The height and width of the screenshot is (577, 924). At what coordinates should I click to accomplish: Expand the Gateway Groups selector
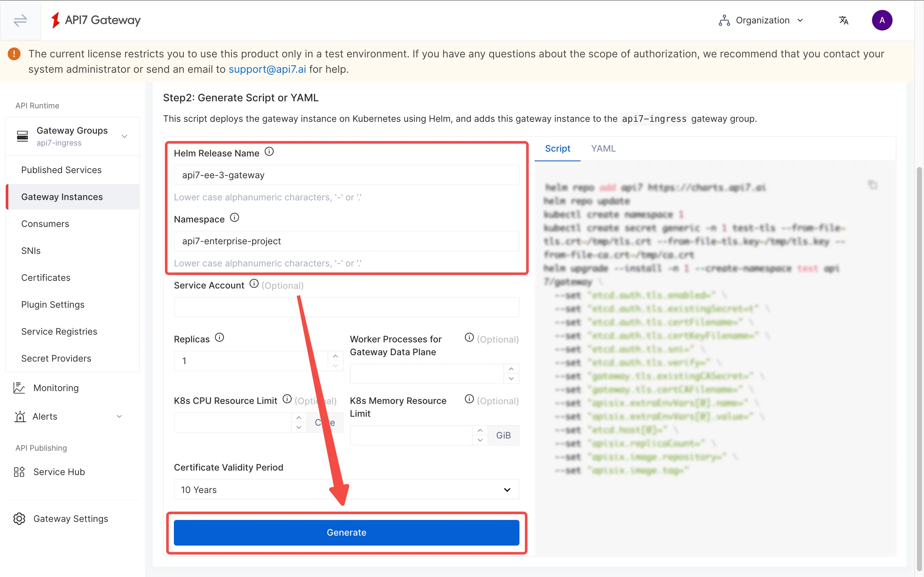(124, 136)
